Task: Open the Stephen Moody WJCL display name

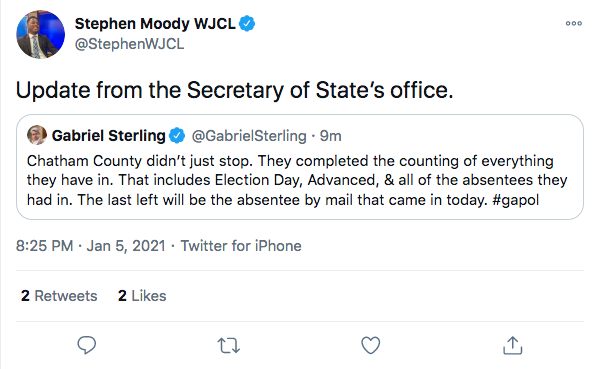Action: pyautogui.click(x=155, y=24)
